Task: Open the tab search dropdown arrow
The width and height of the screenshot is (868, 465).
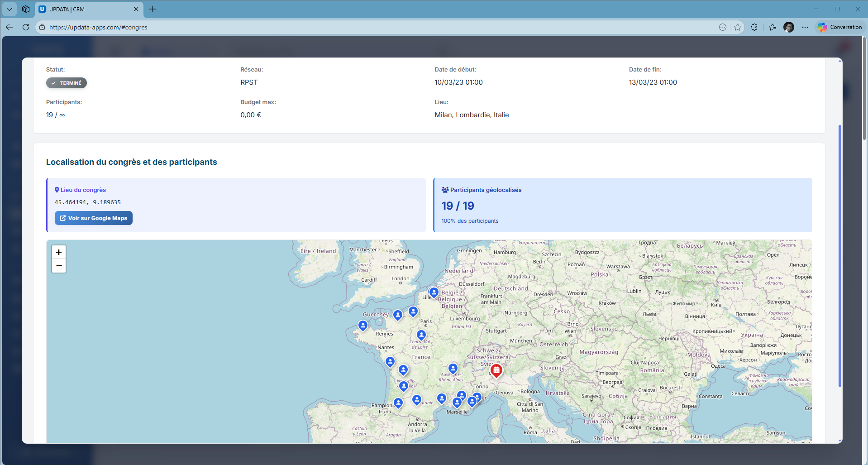Action: tap(10, 9)
